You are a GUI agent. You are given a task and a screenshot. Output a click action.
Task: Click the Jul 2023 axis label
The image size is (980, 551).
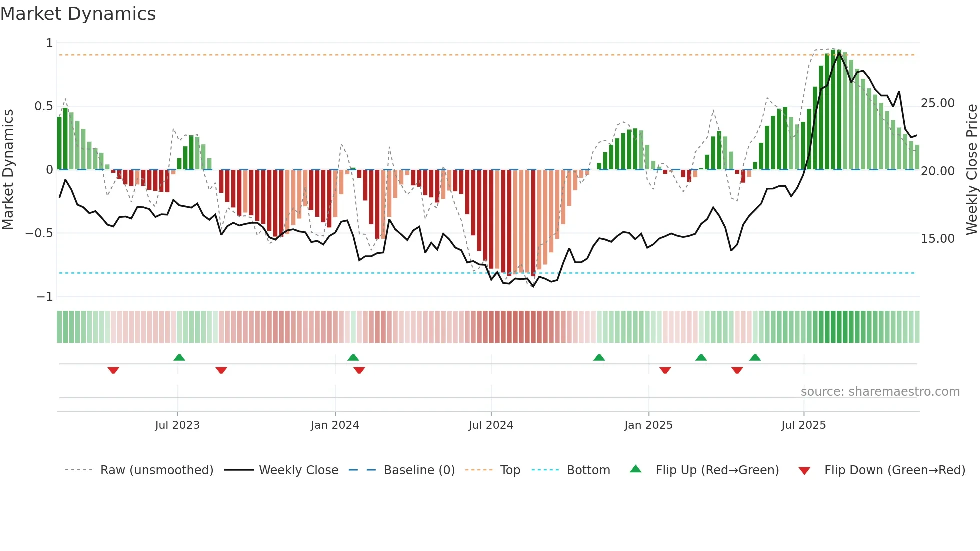pyautogui.click(x=177, y=425)
